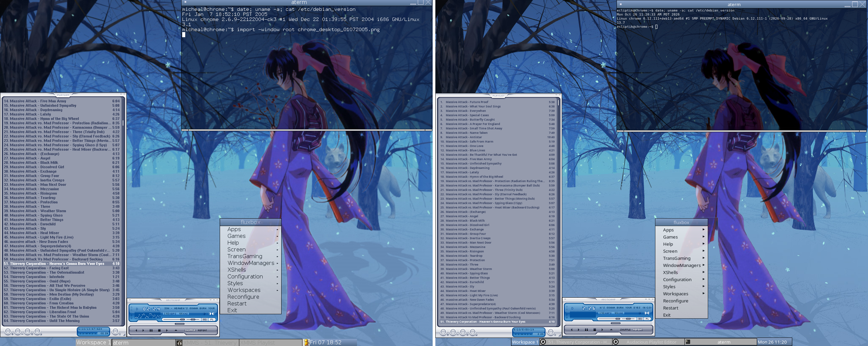Pause playback in the XMMS player

coord(151,330)
